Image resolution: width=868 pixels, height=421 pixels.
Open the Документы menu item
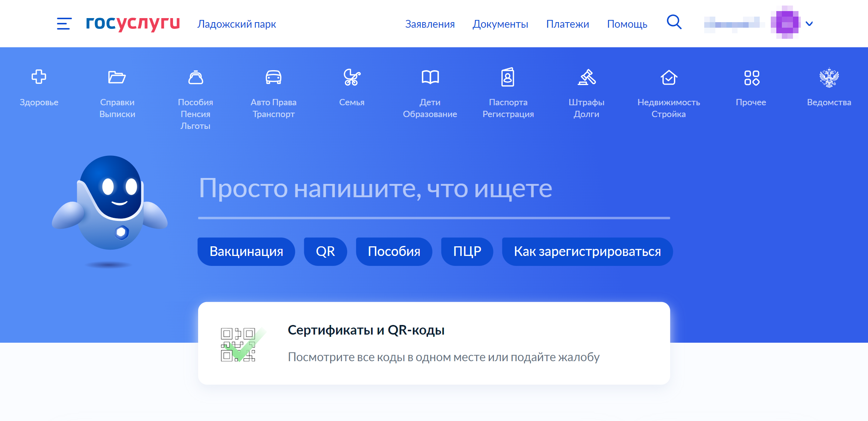pyautogui.click(x=500, y=24)
